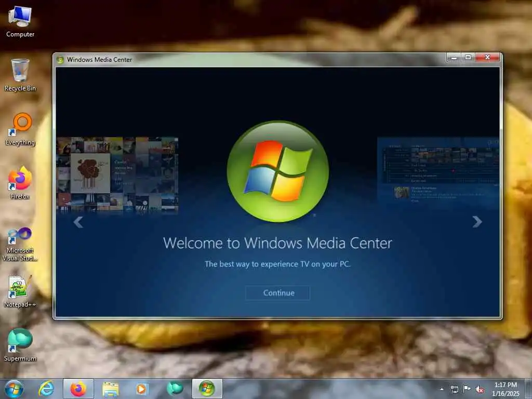The image size is (532, 399).
Task: Show hidden tray icons arrow
Action: click(x=442, y=389)
